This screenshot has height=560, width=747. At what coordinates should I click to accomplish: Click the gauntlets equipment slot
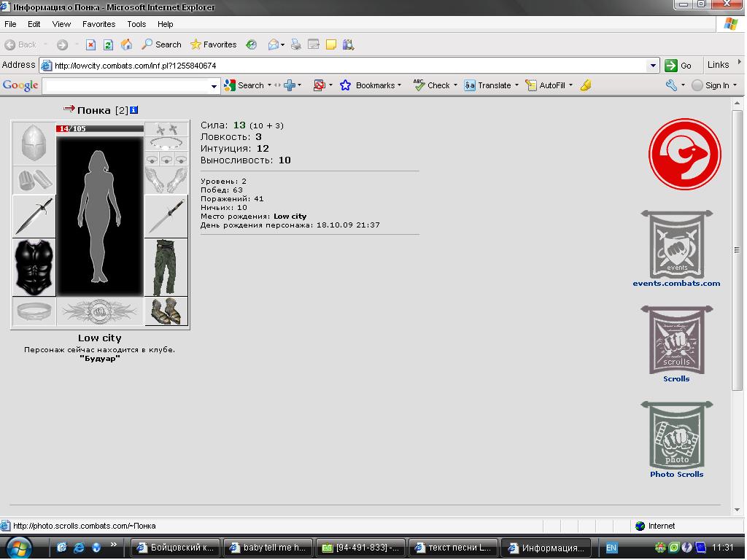tap(166, 180)
